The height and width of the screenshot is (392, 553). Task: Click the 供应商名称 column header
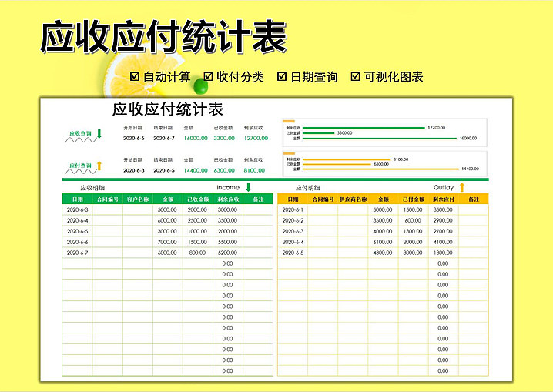click(353, 199)
